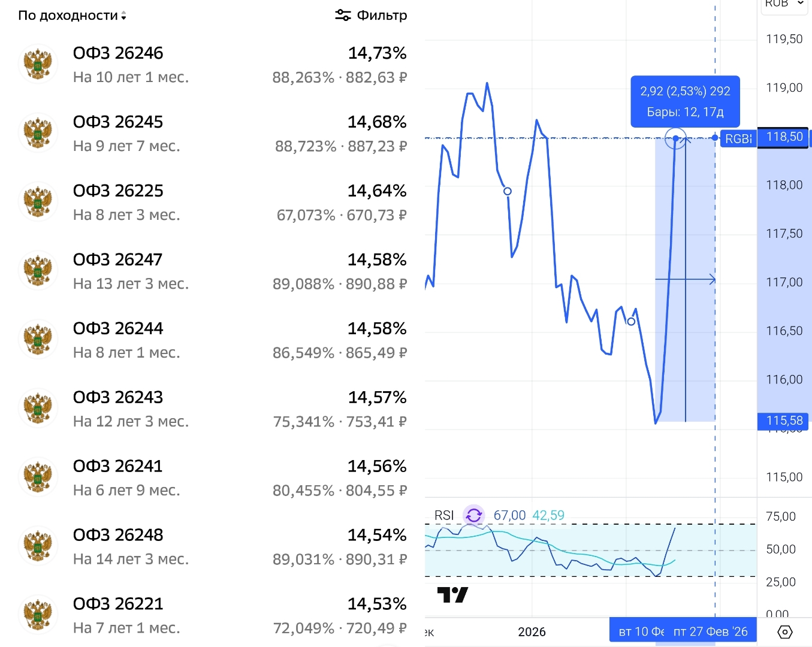Click the пт 27 Фев '26 date marker
Viewport: 812px width, 647px height.
pyautogui.click(x=711, y=632)
